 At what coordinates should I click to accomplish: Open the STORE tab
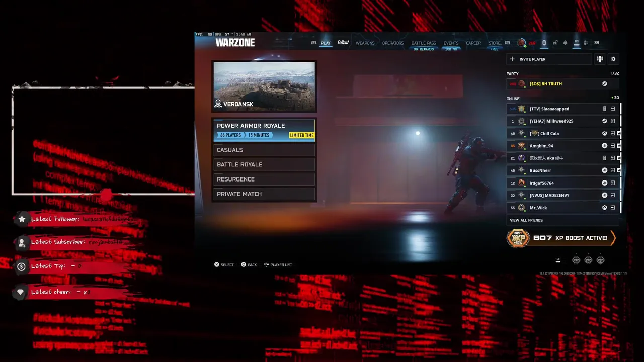click(495, 43)
